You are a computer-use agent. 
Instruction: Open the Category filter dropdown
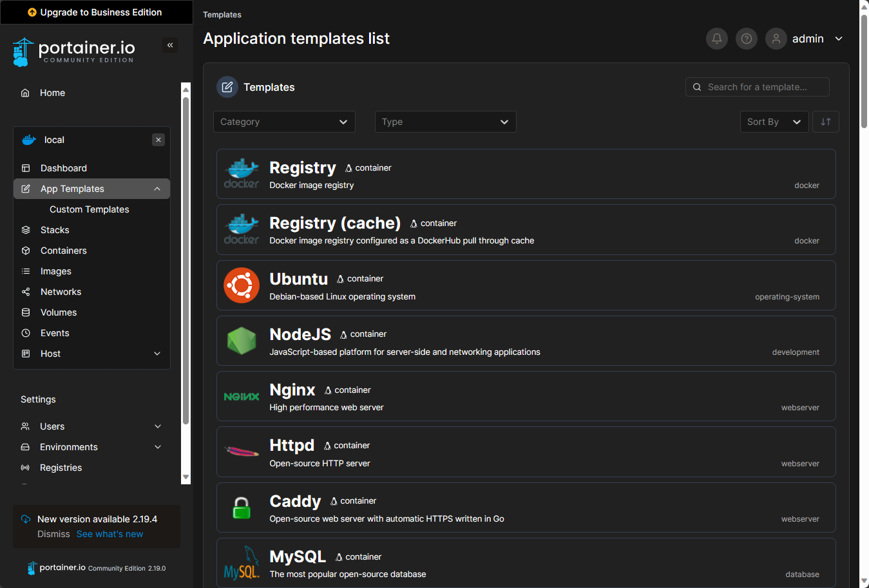(x=284, y=122)
